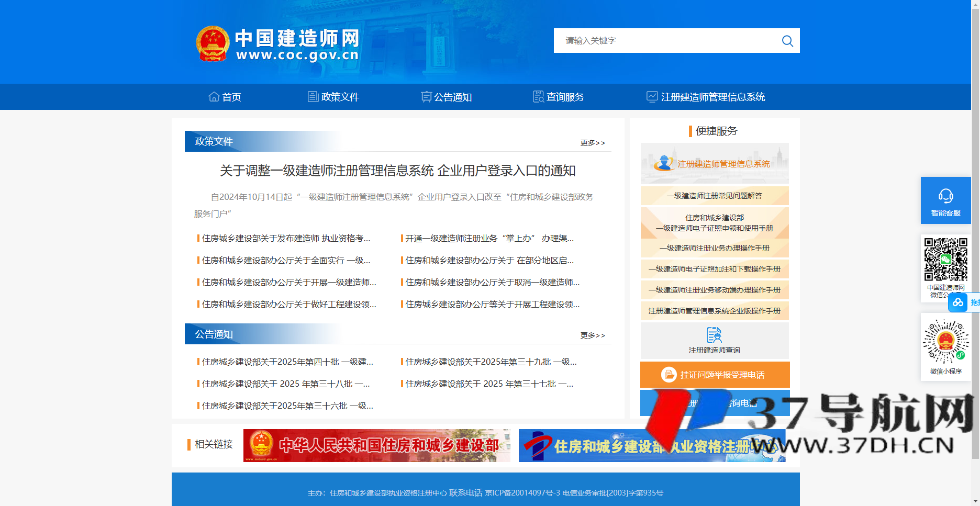Open the headline notice about 企业用户登录入口调整

397,171
